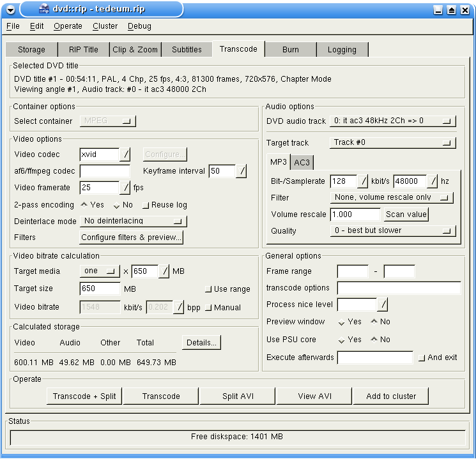This screenshot has width=476, height=459.
Task: Click the Target media size combo arrow
Action: click(x=165, y=271)
